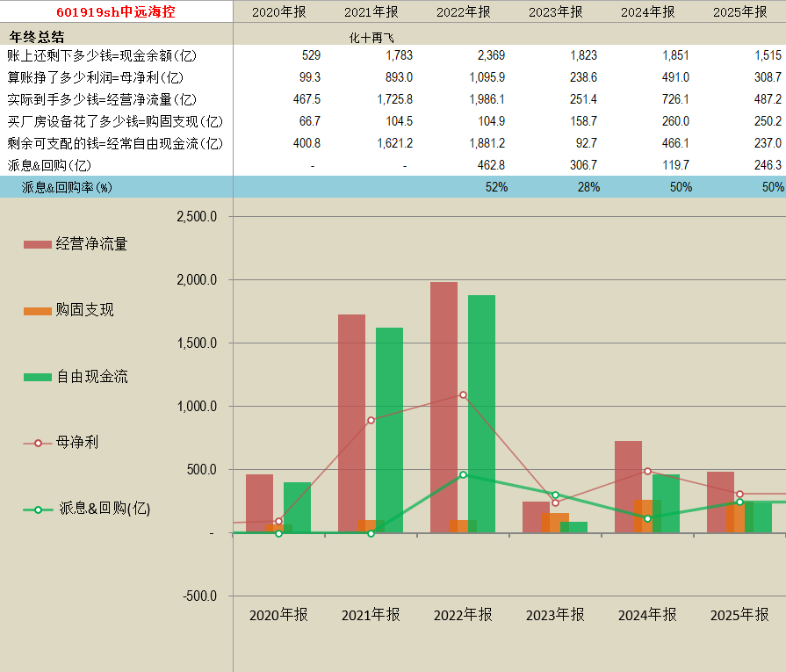Select the operating cash flow value 467.5
Image resolution: width=786 pixels, height=672 pixels.
(306, 99)
